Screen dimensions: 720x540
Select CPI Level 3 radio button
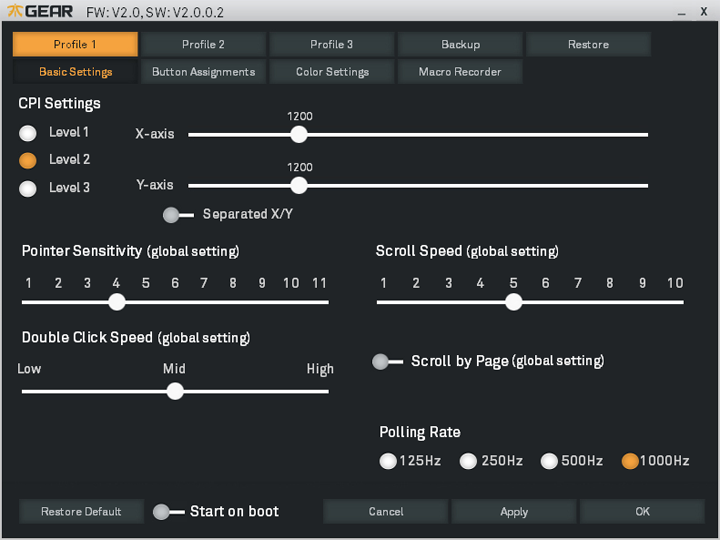(28, 188)
